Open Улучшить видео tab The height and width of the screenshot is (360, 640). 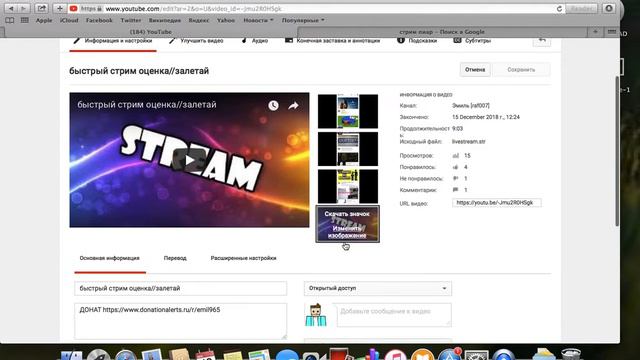click(x=196, y=41)
